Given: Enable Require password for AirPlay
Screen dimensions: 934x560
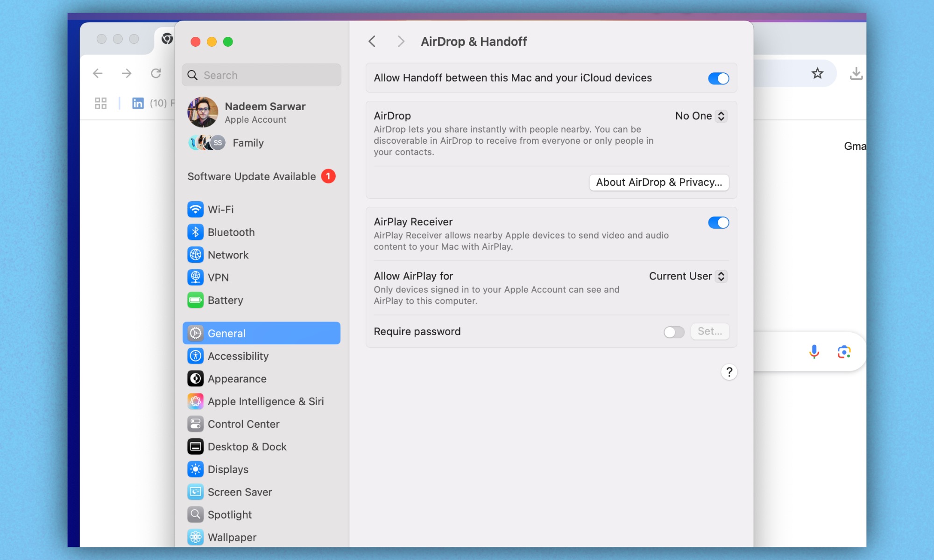Looking at the screenshot, I should tap(674, 332).
